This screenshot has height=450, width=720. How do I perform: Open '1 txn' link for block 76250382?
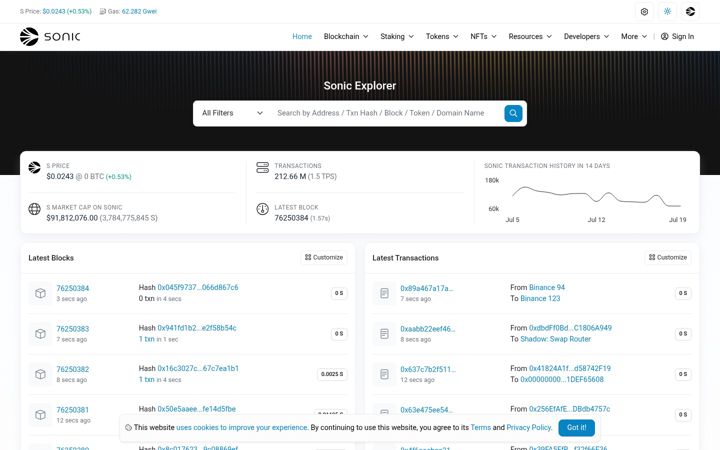[146, 379]
